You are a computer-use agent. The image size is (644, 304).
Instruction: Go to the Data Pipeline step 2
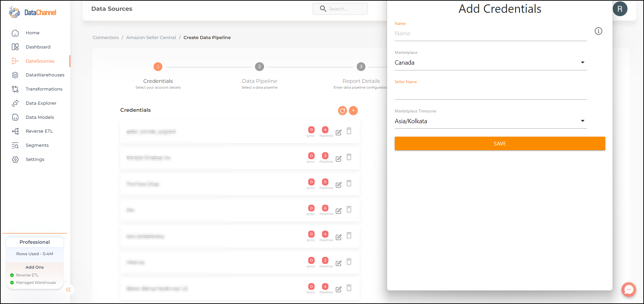[259, 67]
